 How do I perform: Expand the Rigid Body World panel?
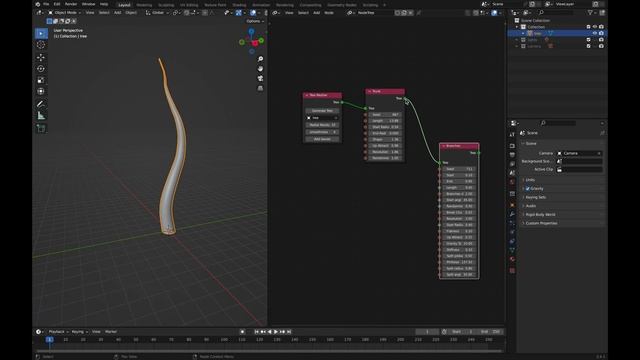(540, 215)
